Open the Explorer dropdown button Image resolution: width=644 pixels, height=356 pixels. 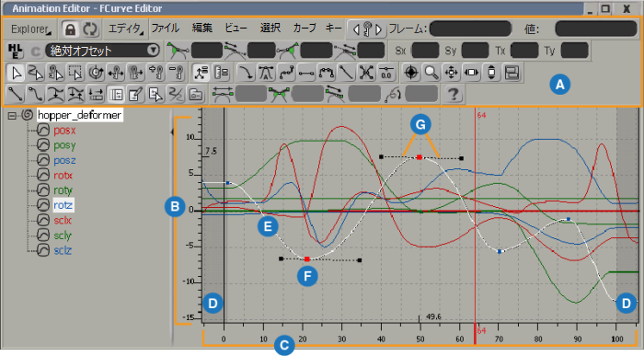[30, 29]
